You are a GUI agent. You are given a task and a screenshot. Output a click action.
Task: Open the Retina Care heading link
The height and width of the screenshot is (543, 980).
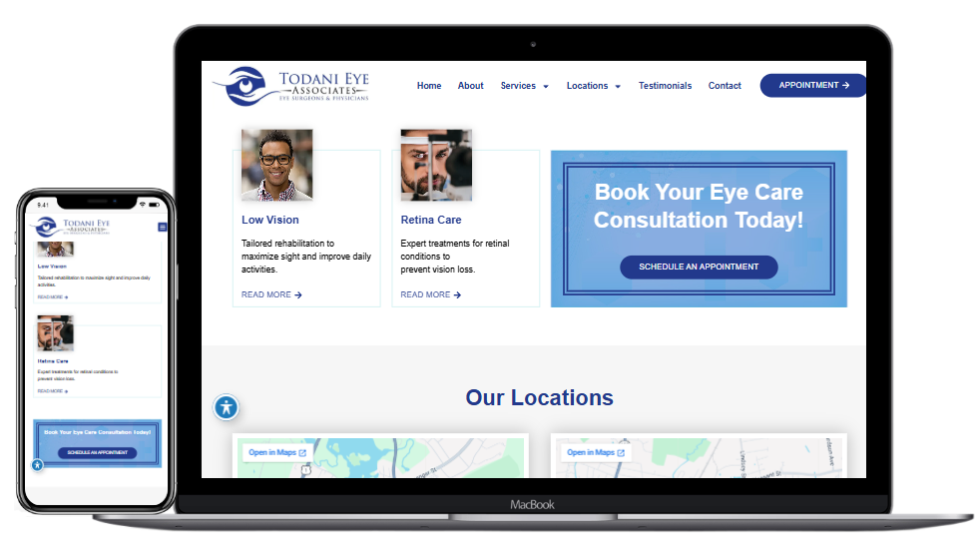tap(431, 220)
